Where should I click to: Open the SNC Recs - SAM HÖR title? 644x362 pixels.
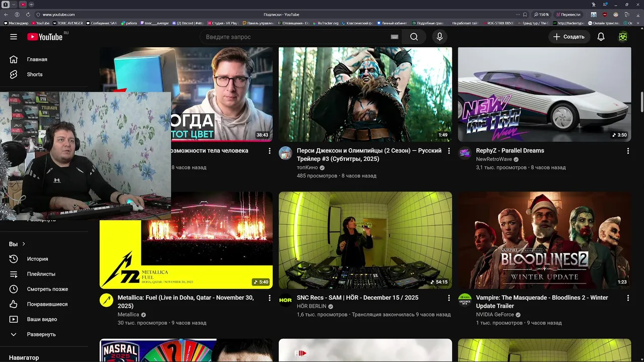coord(357,298)
